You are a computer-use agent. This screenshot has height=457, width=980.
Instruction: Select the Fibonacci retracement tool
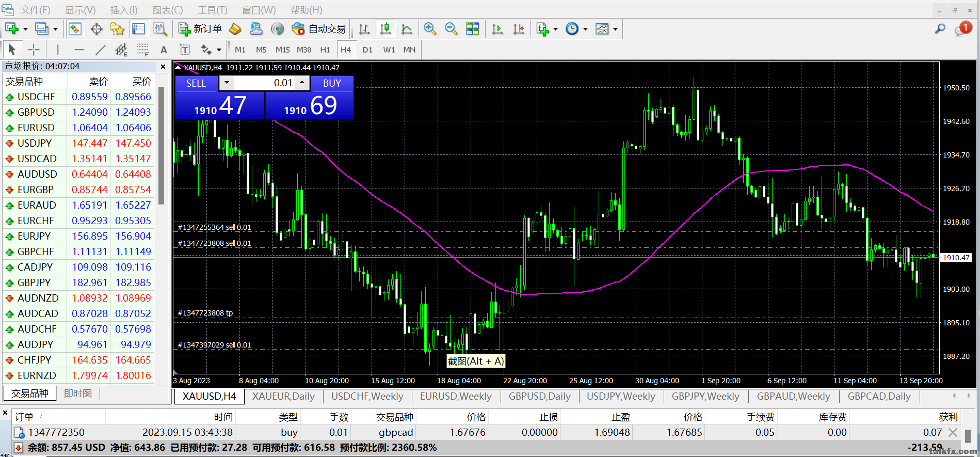coord(143,50)
